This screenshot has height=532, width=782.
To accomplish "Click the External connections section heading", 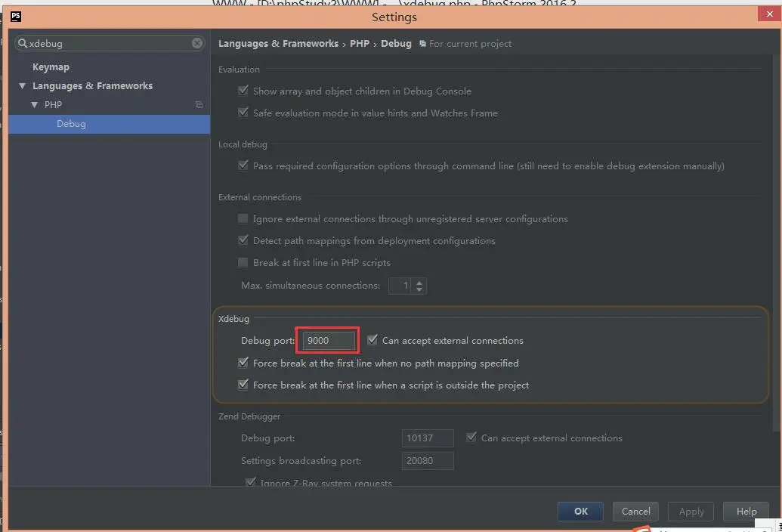I will tap(259, 197).
